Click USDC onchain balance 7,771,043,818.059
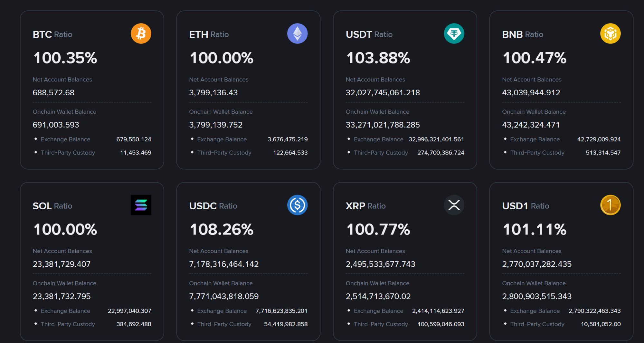The width and height of the screenshot is (644, 343). click(224, 297)
